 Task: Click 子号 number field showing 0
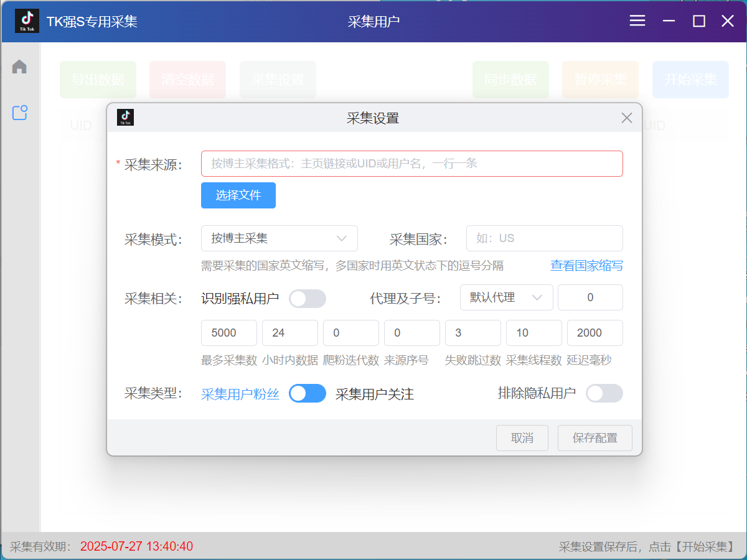tap(590, 297)
